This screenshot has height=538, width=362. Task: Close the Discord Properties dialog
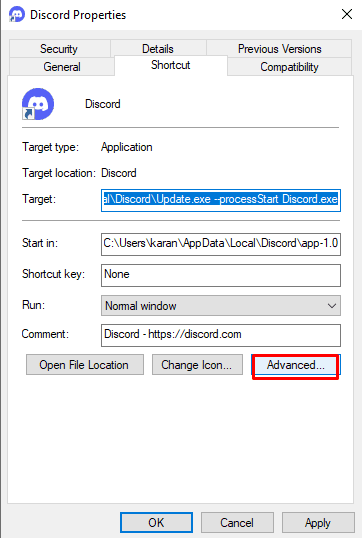[347, 14]
